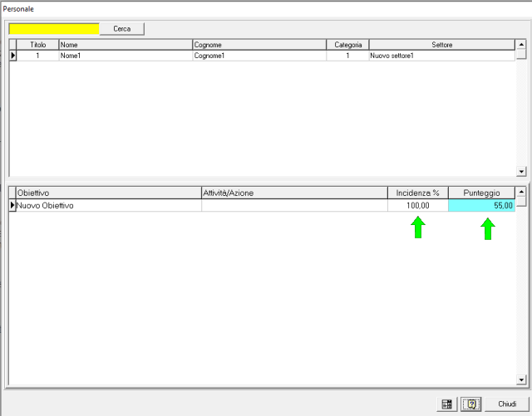Select the Nuovo settore1 cell
532x416 pixels.
441,56
